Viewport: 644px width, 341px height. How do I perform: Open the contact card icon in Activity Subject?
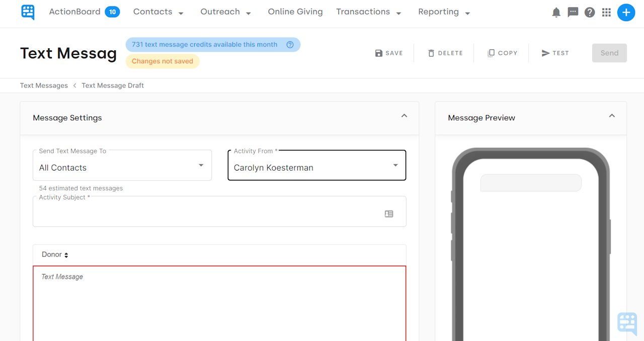coord(388,213)
